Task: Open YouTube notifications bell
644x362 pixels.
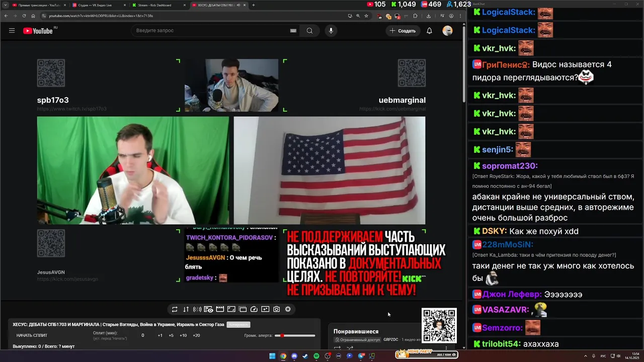Action: [x=429, y=31]
